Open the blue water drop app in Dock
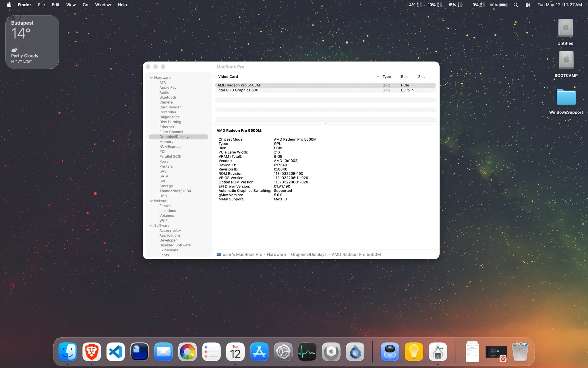 355,352
